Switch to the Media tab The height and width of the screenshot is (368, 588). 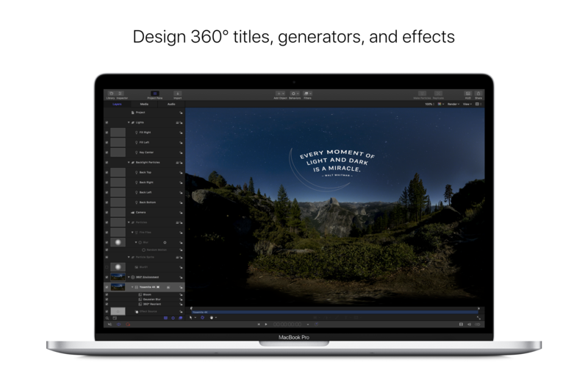tap(144, 105)
